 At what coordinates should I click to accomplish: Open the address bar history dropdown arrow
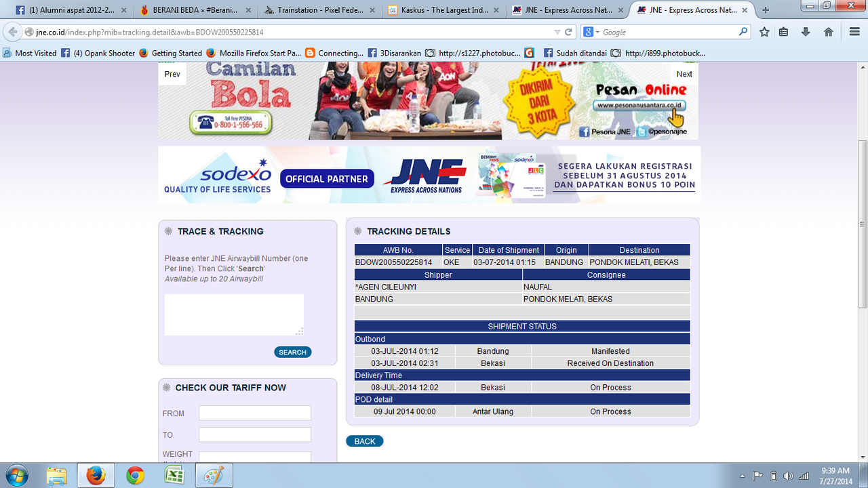pos(557,32)
